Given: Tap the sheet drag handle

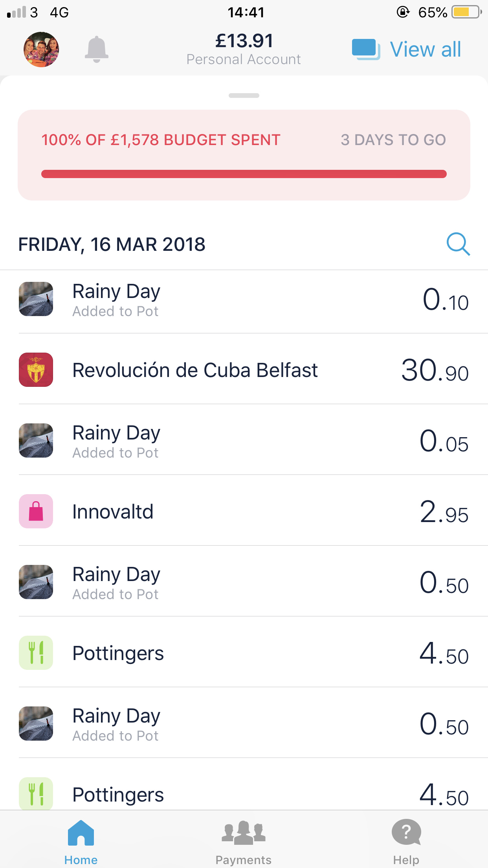Looking at the screenshot, I should 244,96.
